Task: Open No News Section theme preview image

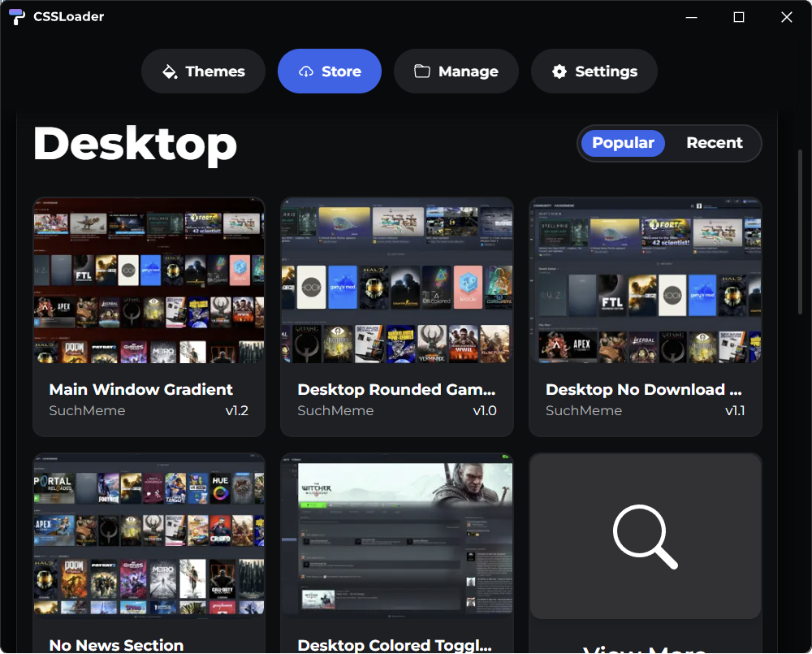Action: click(x=149, y=535)
